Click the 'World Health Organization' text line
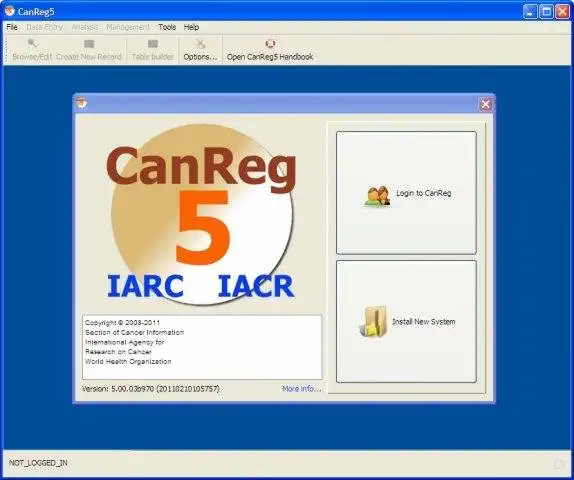Screen dimensions: 574x480 128,361
